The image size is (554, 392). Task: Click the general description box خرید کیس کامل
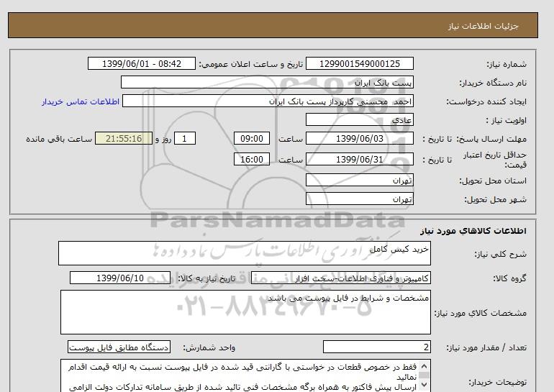point(245,253)
